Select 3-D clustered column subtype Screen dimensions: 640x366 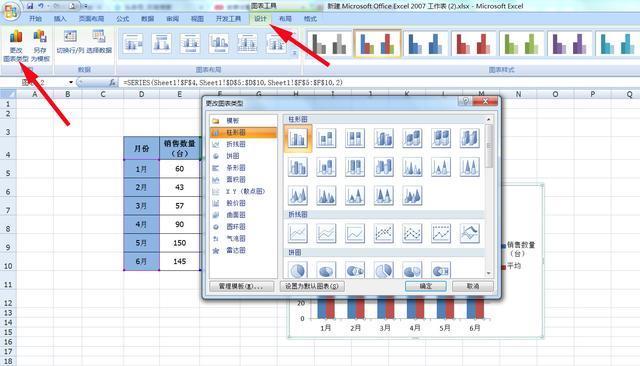(x=383, y=138)
